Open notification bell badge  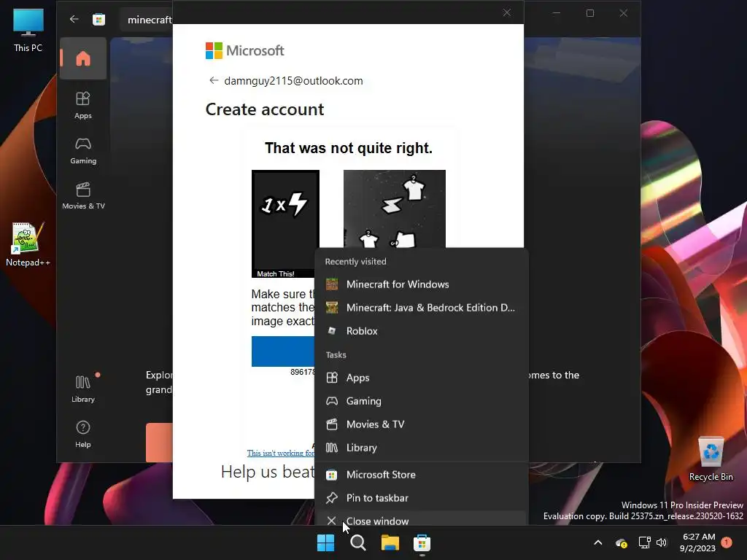point(727,542)
